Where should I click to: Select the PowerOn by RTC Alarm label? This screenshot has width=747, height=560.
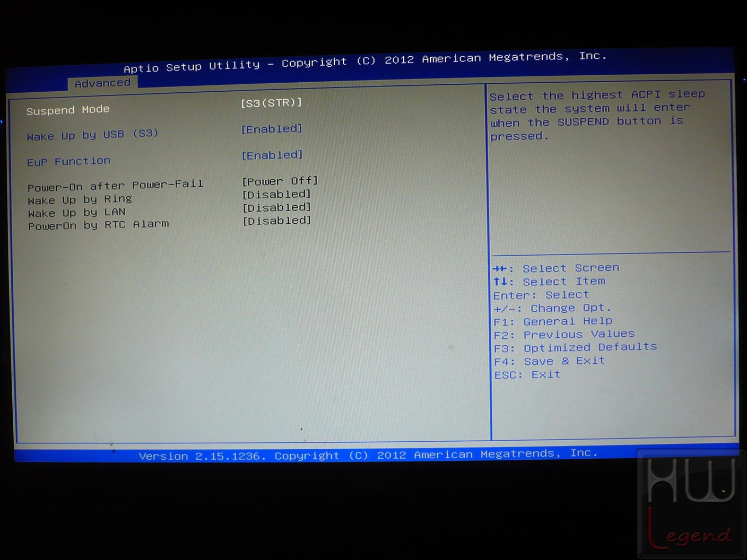[98, 225]
